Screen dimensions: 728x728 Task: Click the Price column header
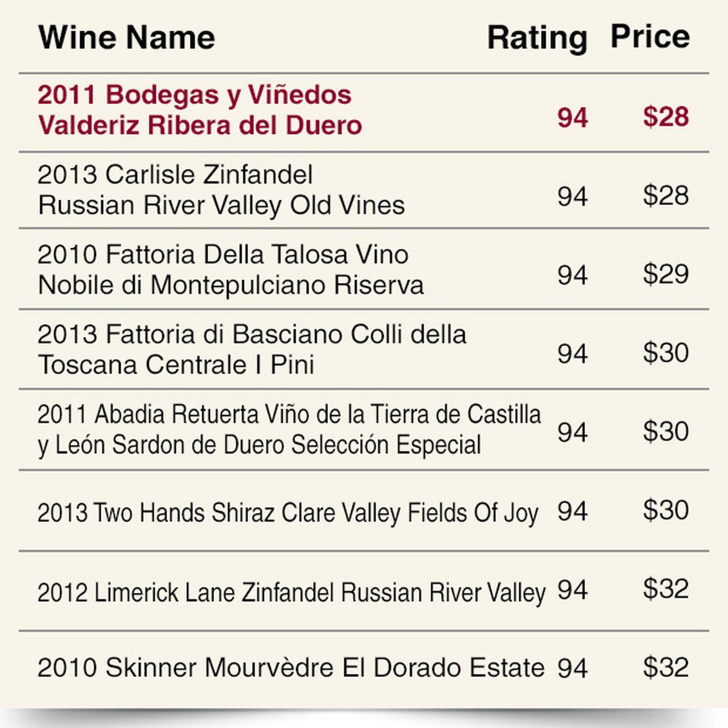point(649,37)
